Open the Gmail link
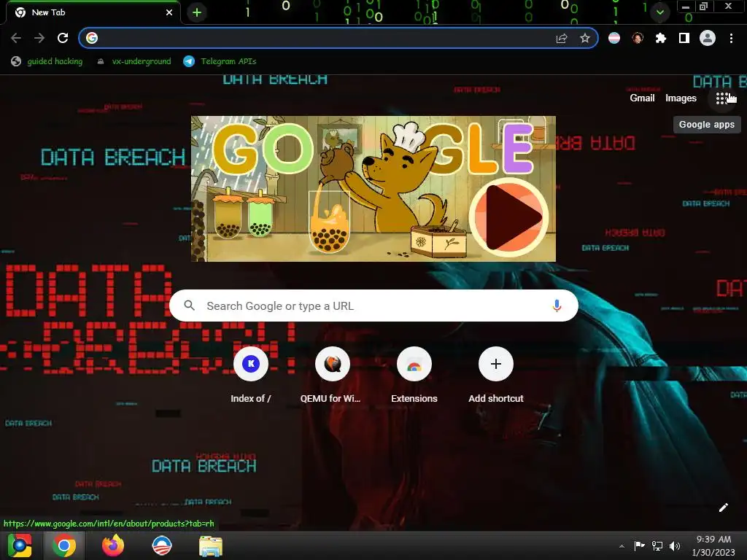Screen dimensions: 747x560 click(x=642, y=98)
